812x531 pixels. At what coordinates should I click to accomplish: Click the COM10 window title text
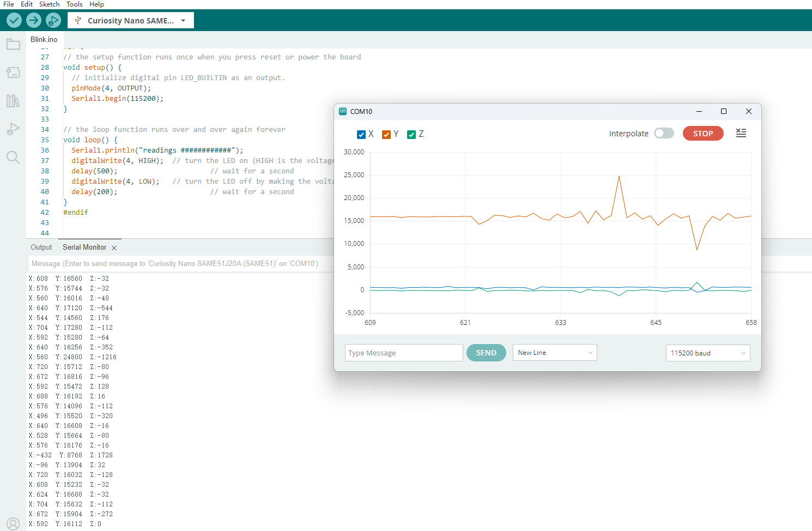pos(361,111)
